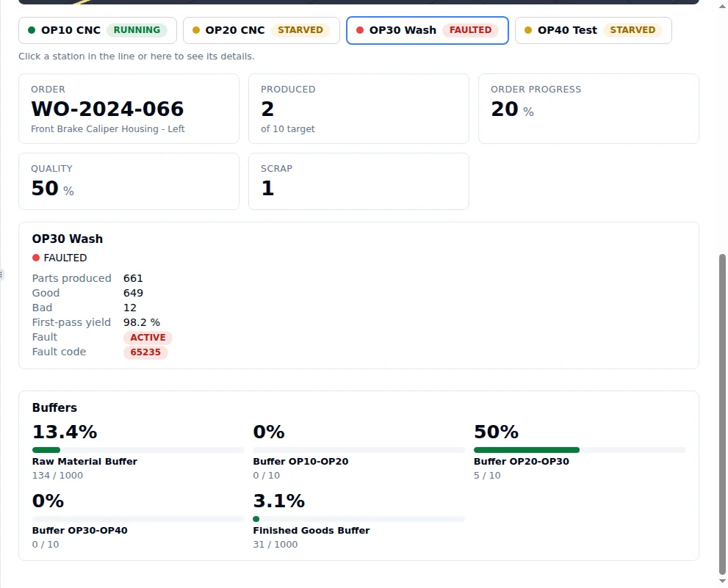This screenshot has height=588, width=728.
Task: Click the Order Progress 20 % card
Action: (588, 109)
